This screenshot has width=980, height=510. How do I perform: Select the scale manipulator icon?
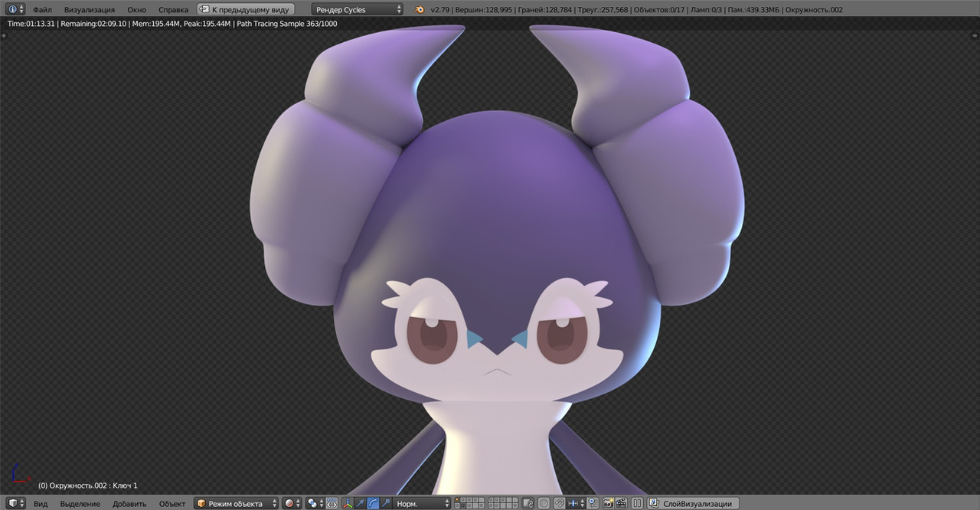pos(385,503)
